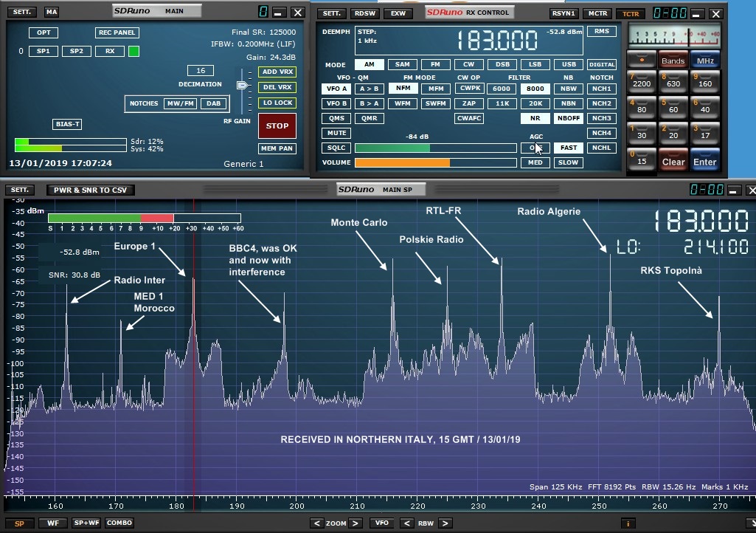Click the zoom-in right arrow

(x=356, y=523)
